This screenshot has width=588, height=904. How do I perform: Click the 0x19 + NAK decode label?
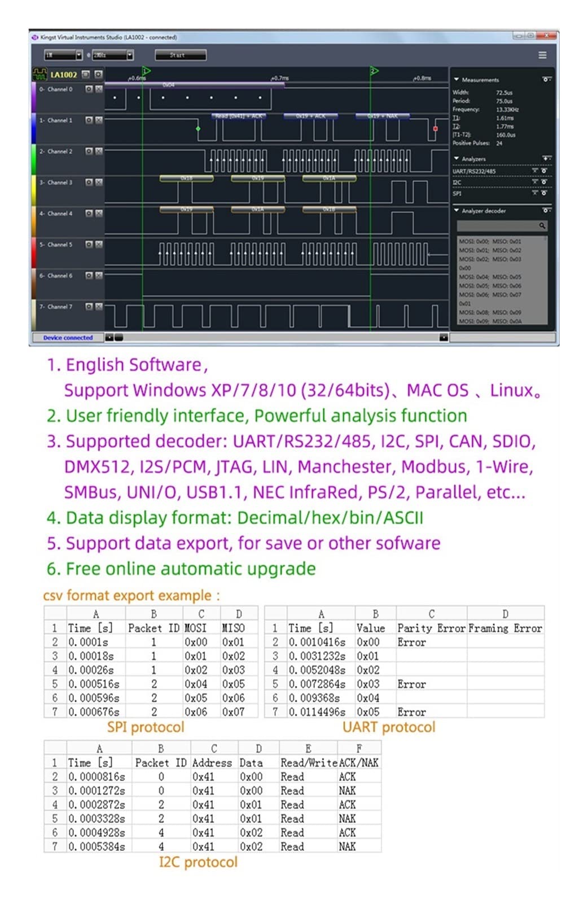point(383,116)
